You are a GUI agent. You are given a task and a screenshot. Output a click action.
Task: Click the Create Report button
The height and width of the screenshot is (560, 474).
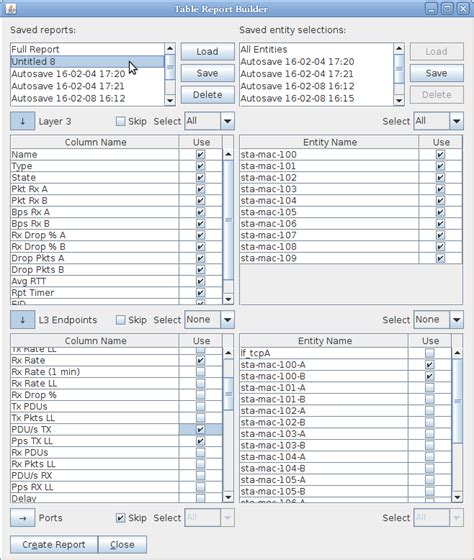pyautogui.click(x=54, y=545)
